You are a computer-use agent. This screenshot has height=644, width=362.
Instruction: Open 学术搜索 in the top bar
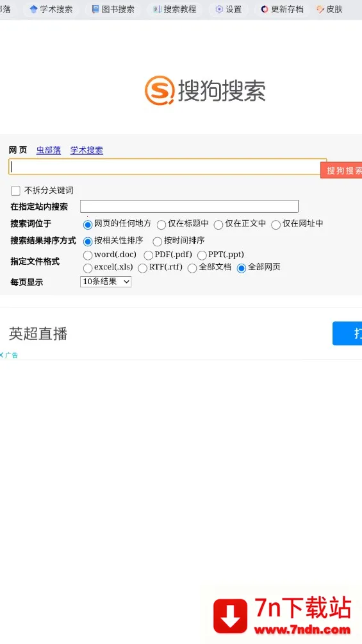[51, 9]
